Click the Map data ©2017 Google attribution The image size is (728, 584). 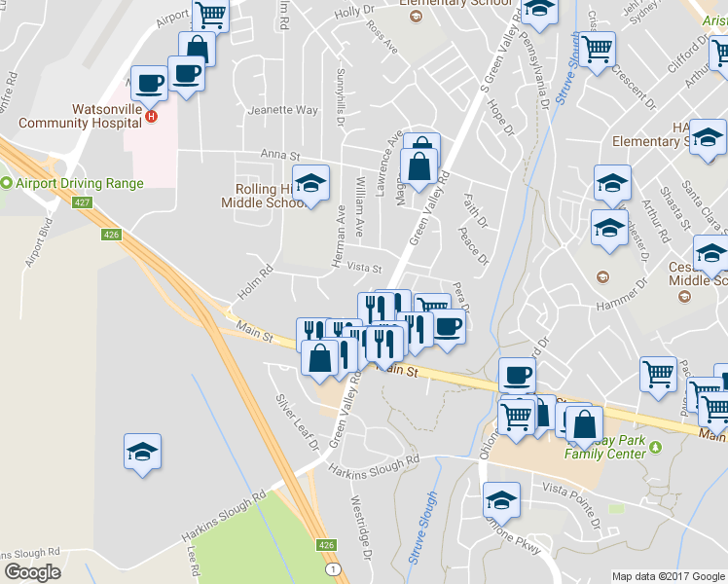(669, 576)
